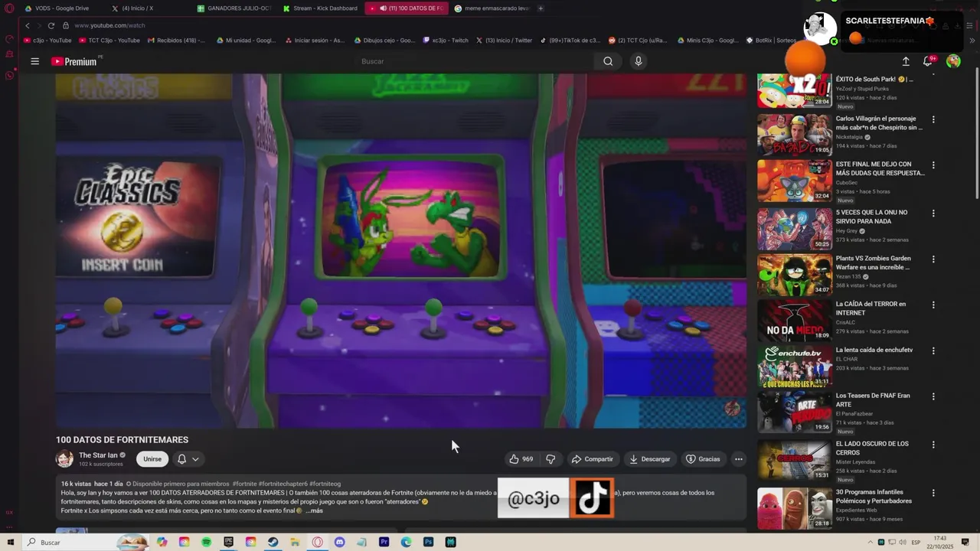Open ESP language indicator in tray
This screenshot has width=980, height=551.
point(916,542)
